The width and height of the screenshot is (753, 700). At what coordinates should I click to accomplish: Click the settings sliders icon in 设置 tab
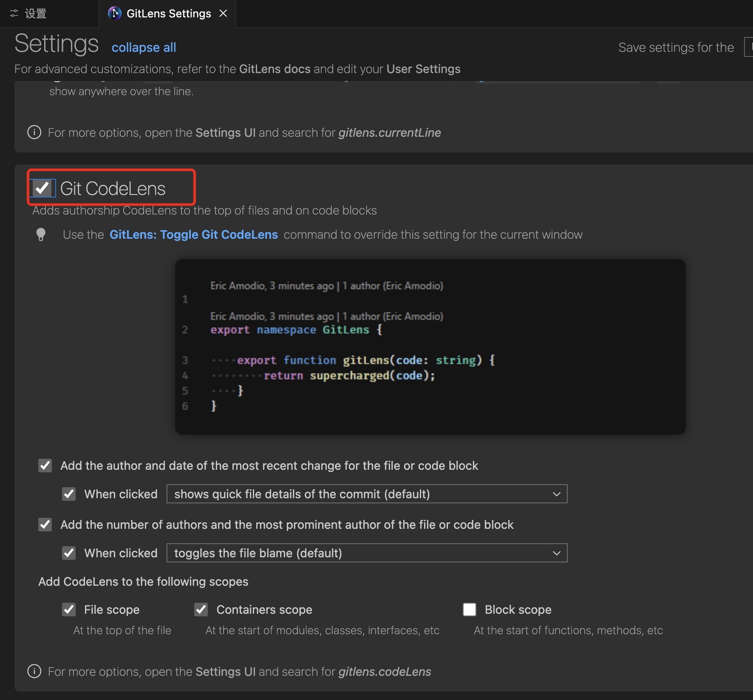pos(14,14)
